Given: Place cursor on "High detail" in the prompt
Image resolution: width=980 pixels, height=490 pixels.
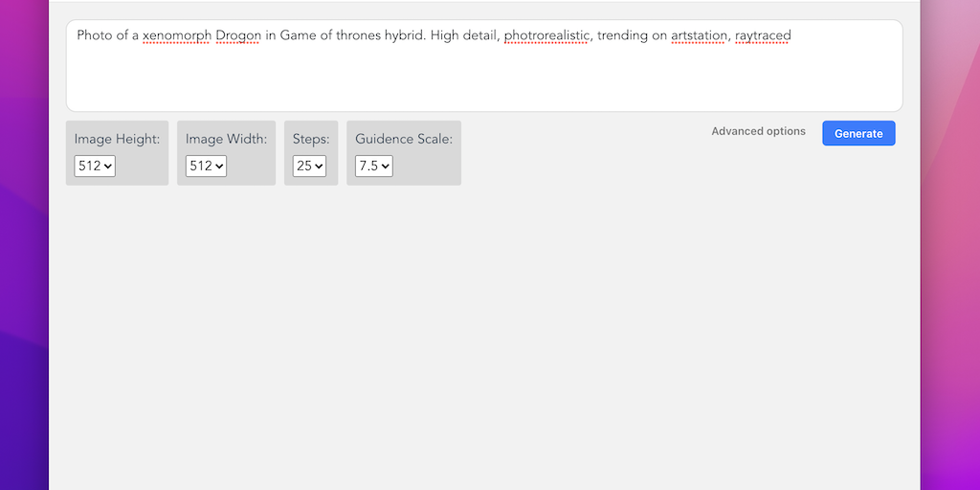Looking at the screenshot, I should [x=463, y=36].
